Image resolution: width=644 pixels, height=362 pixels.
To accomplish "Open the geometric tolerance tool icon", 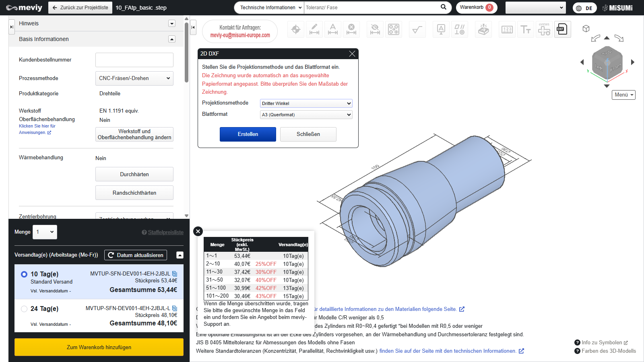I will (x=459, y=29).
